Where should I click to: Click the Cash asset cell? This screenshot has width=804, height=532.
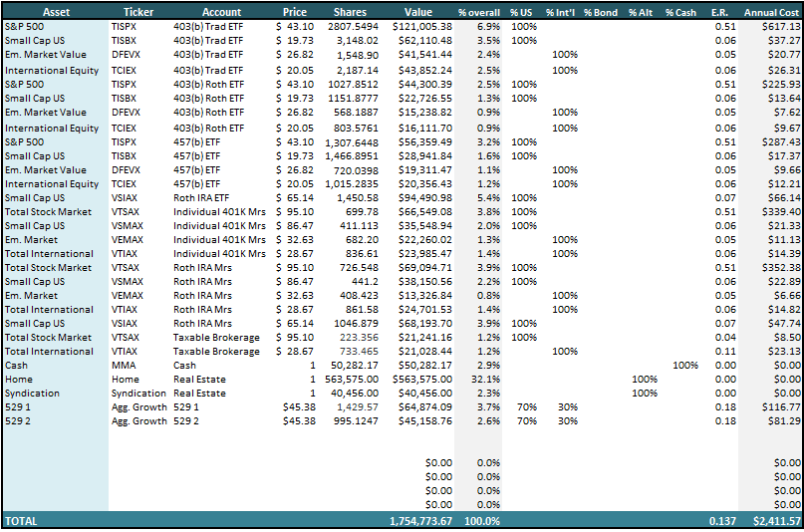(x=16, y=365)
